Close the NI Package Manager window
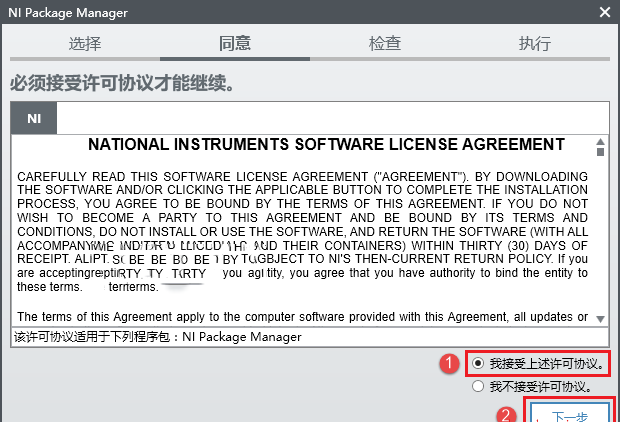 coord(605,12)
